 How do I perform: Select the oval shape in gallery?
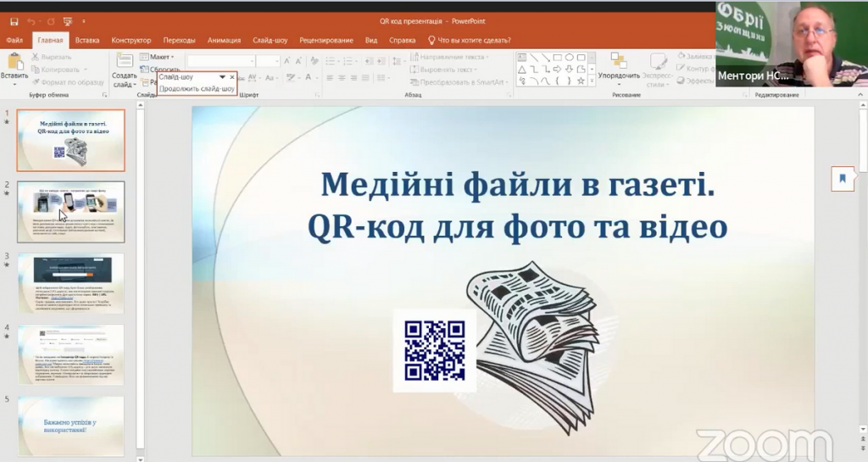[x=569, y=58]
